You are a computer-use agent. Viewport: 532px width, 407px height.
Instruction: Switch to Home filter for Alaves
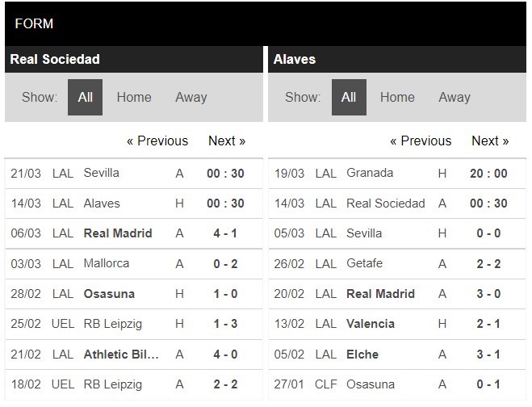point(397,98)
